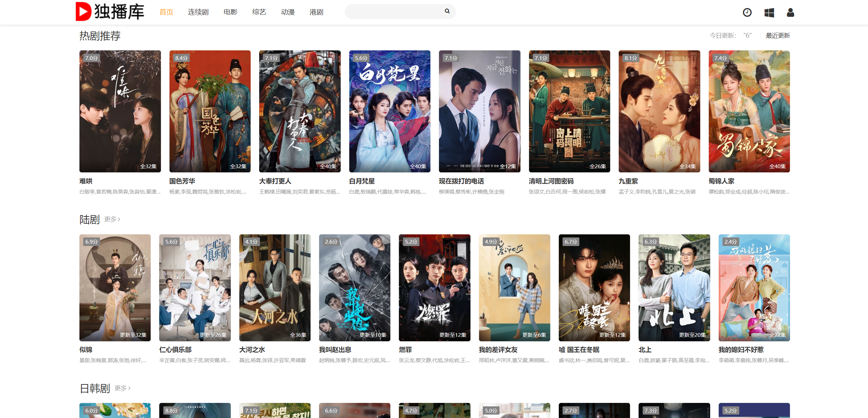Open the 白月梵星 poster thumbnail
868x418 pixels.
click(x=390, y=111)
